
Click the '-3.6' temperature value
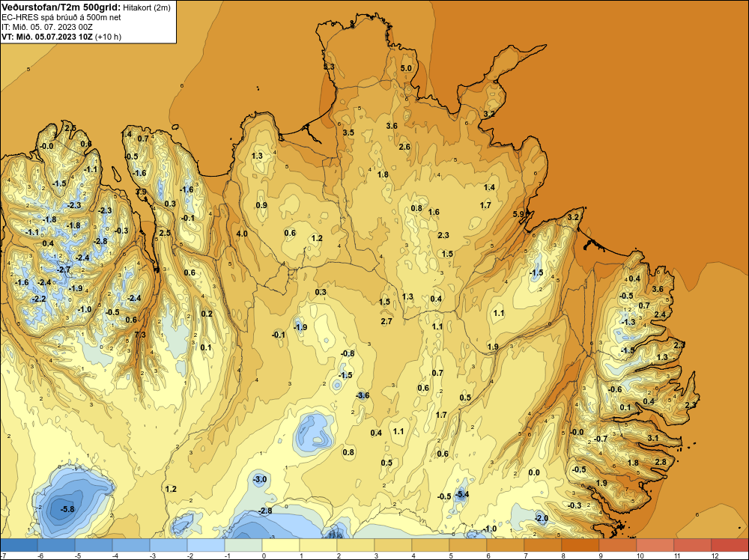(x=363, y=395)
